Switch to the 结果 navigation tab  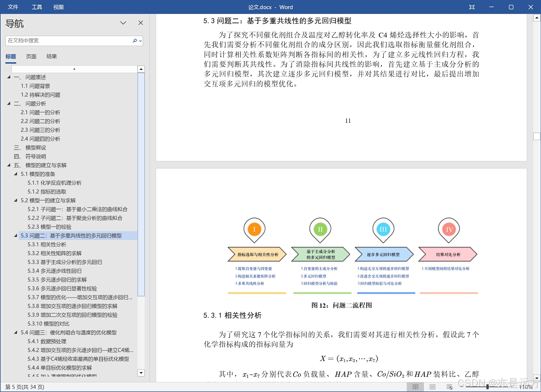(x=52, y=56)
